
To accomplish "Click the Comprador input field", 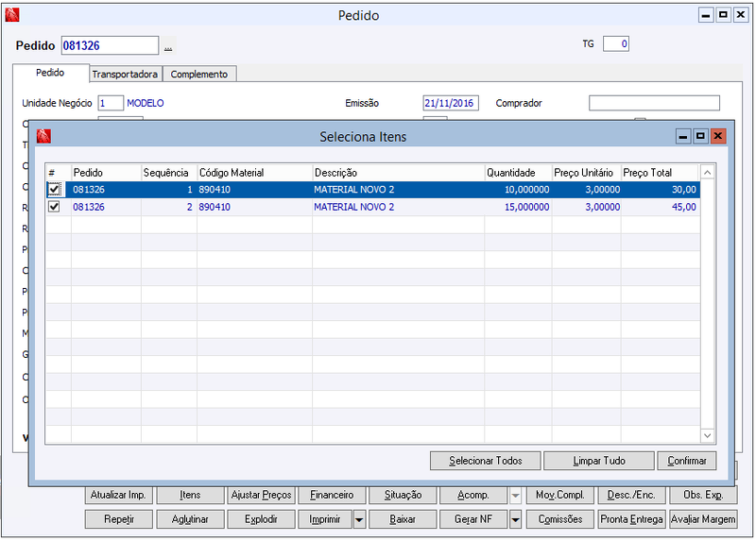I will 654,103.
